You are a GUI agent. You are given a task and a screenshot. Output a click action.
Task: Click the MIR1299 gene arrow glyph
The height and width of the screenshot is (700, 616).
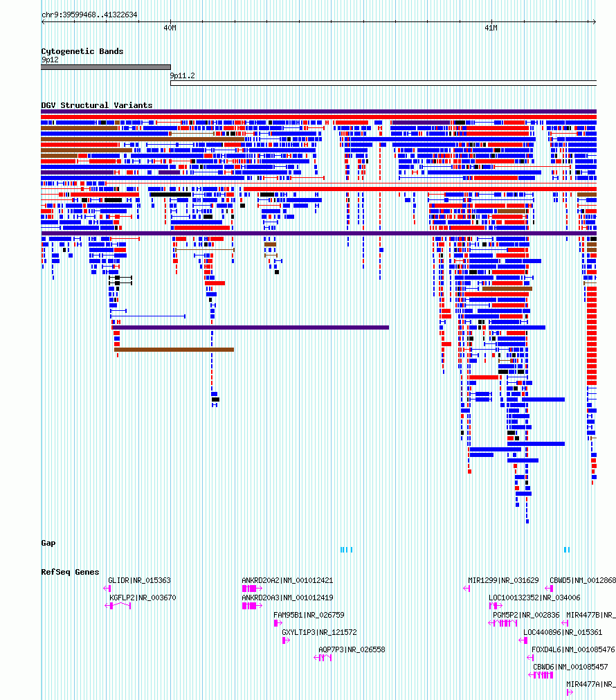pos(467,589)
